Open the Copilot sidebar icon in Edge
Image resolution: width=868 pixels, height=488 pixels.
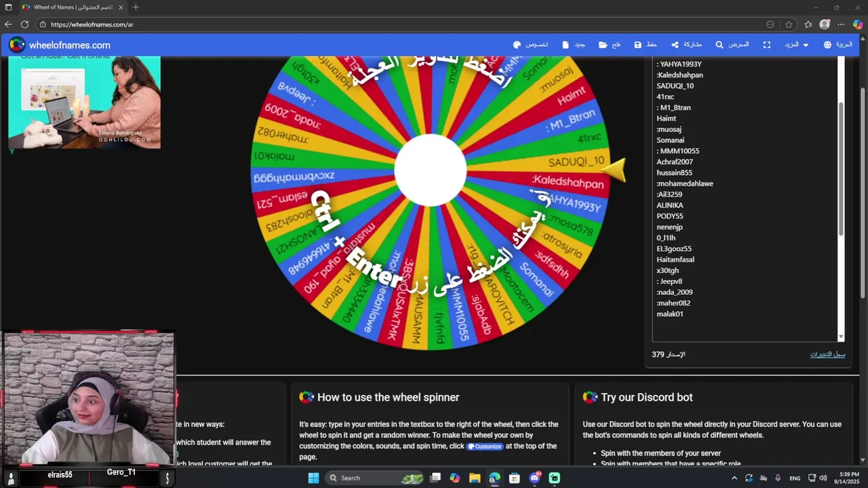click(858, 24)
